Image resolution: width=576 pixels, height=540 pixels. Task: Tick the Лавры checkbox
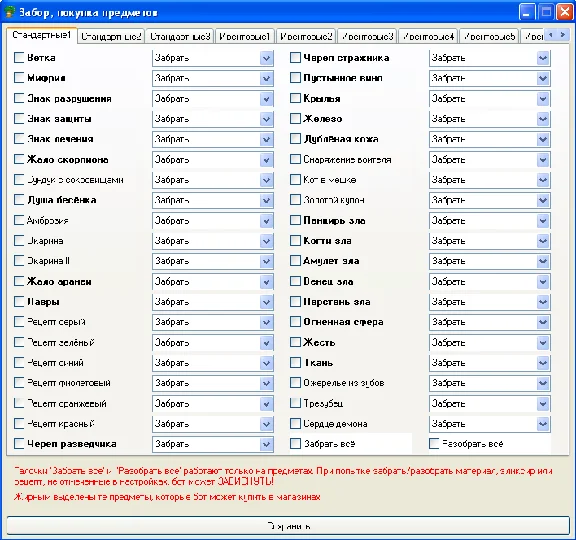coord(18,301)
